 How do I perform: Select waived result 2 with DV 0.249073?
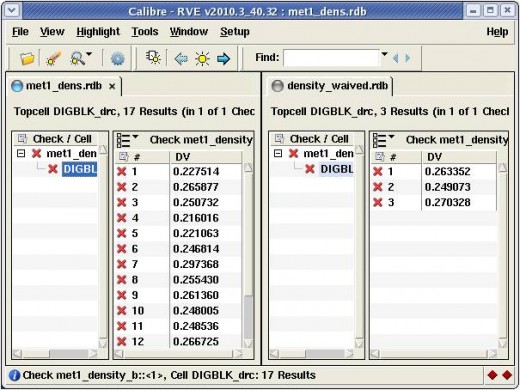coord(434,187)
